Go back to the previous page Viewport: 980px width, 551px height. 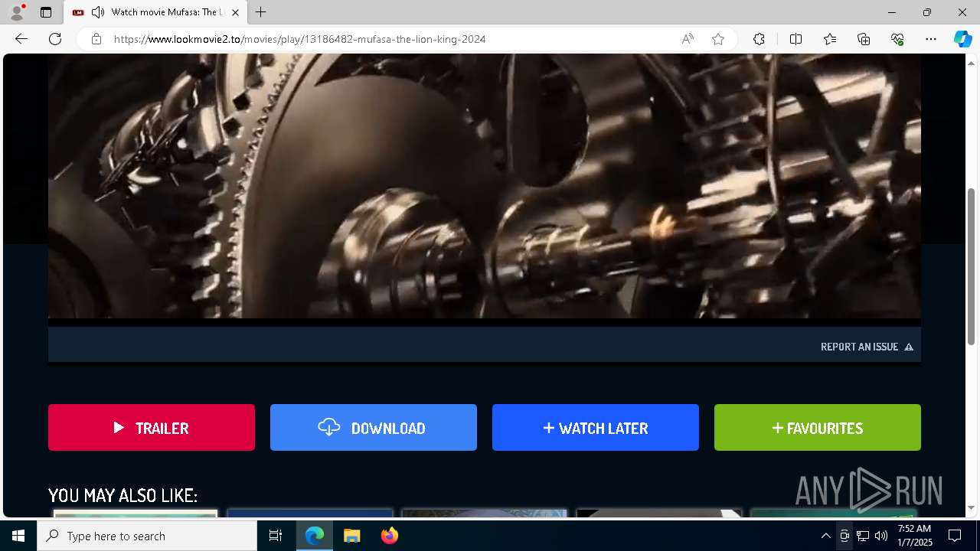(x=21, y=39)
